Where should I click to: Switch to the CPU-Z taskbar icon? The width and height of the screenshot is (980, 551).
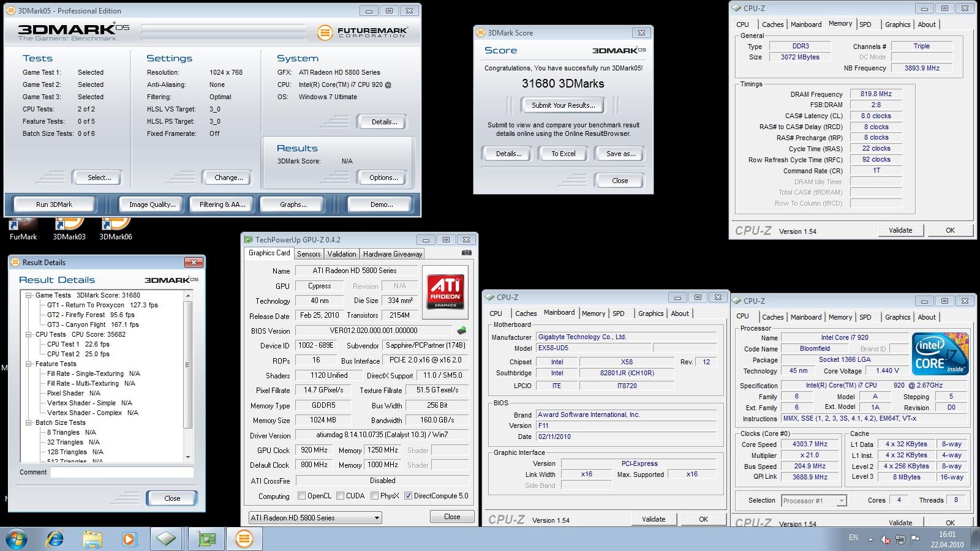click(x=167, y=539)
